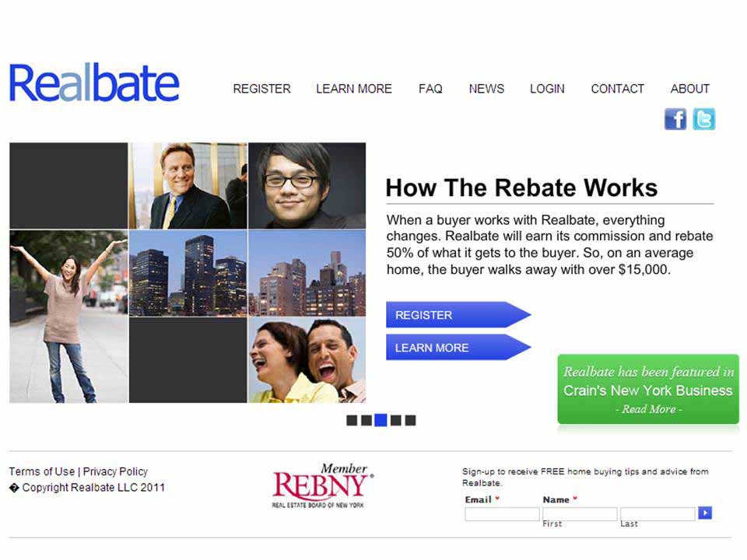View the Privacy Policy link
The height and width of the screenshot is (560, 747).
point(115,471)
